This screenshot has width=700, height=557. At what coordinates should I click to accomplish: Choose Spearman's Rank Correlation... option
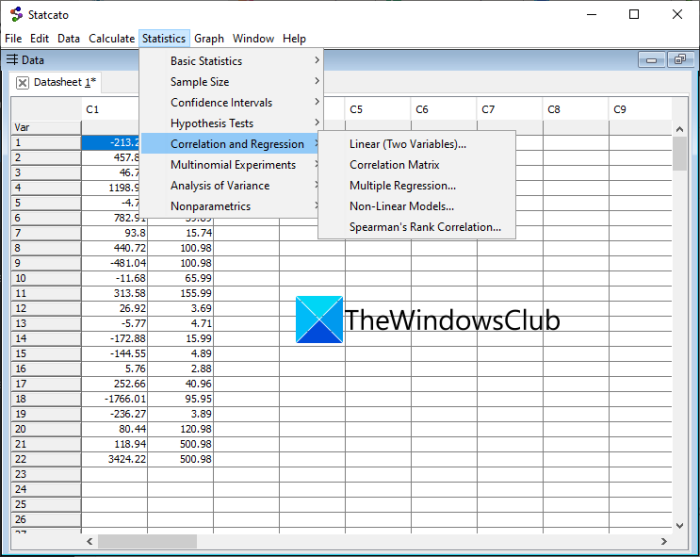pos(417,227)
